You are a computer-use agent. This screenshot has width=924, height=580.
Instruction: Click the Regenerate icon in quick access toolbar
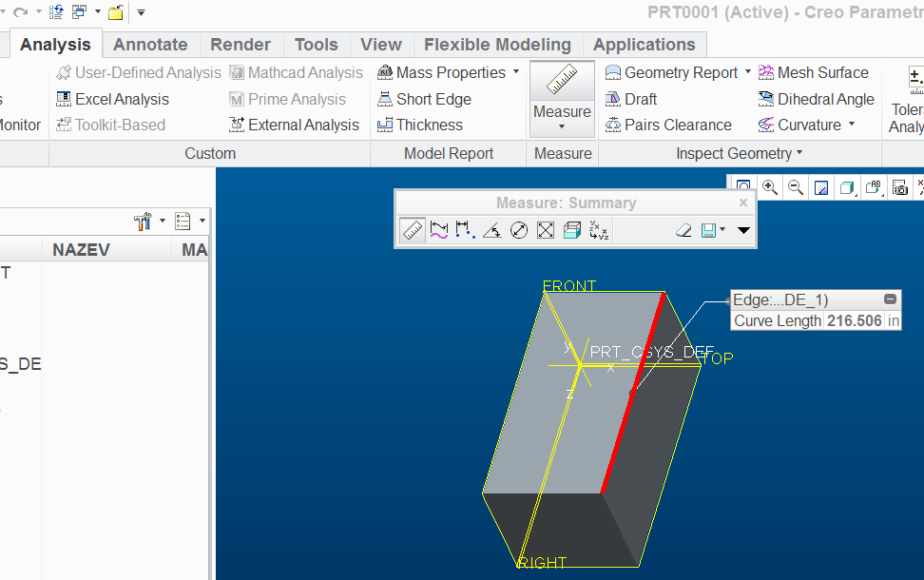(56, 11)
